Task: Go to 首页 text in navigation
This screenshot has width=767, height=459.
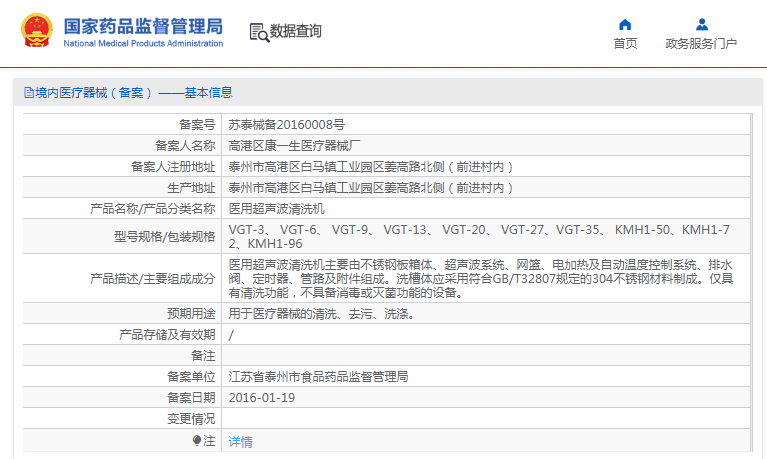Action: point(625,44)
